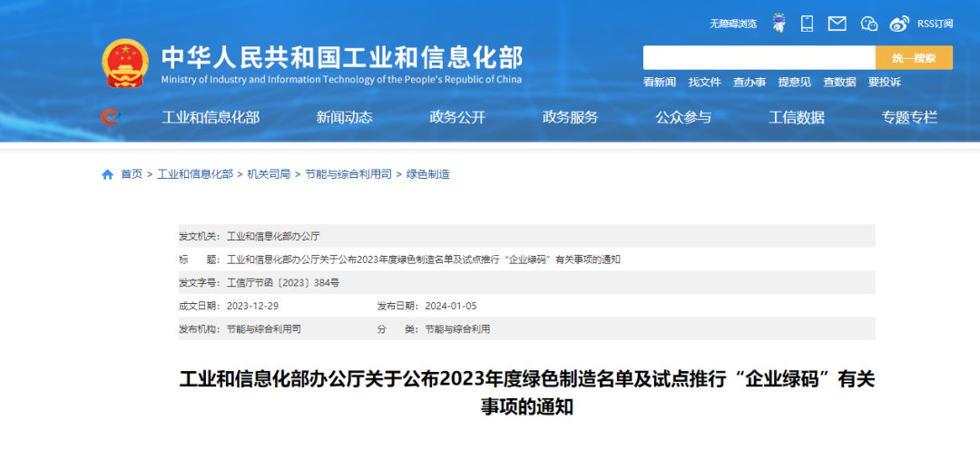Click the bold article headline
Screen dimensions: 980x450
tap(527, 394)
